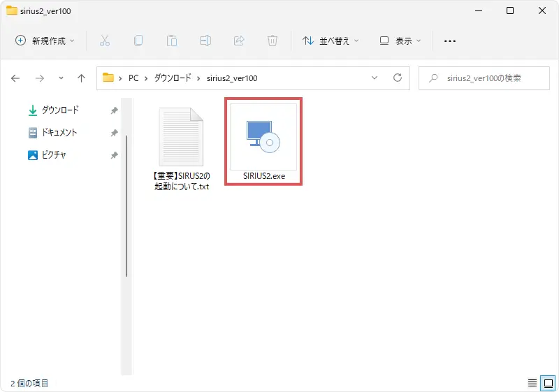Image resolution: width=559 pixels, height=392 pixels.
Task: Click the Share icon in toolbar
Action: [x=239, y=41]
